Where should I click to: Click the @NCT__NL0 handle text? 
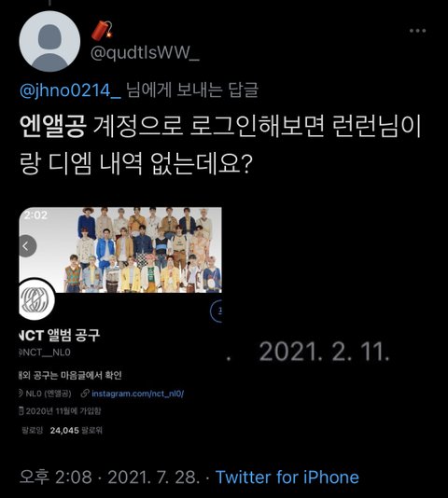(45, 353)
